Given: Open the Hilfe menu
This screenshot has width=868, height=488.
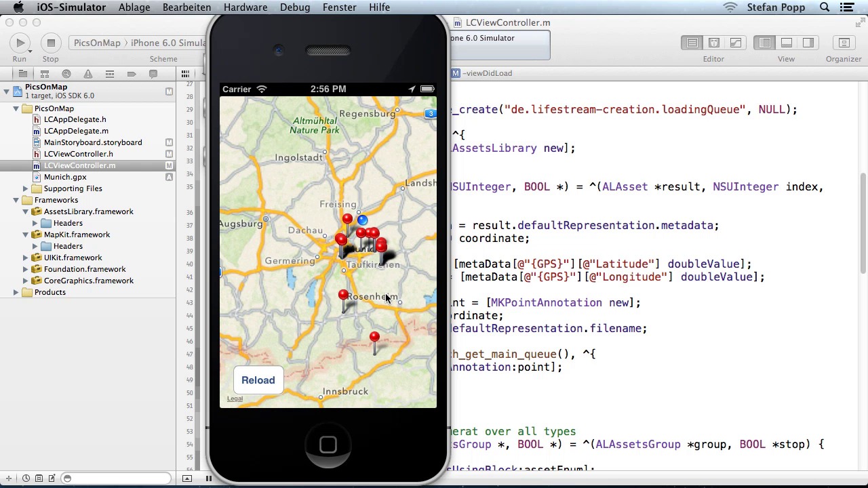Looking at the screenshot, I should point(379,7).
